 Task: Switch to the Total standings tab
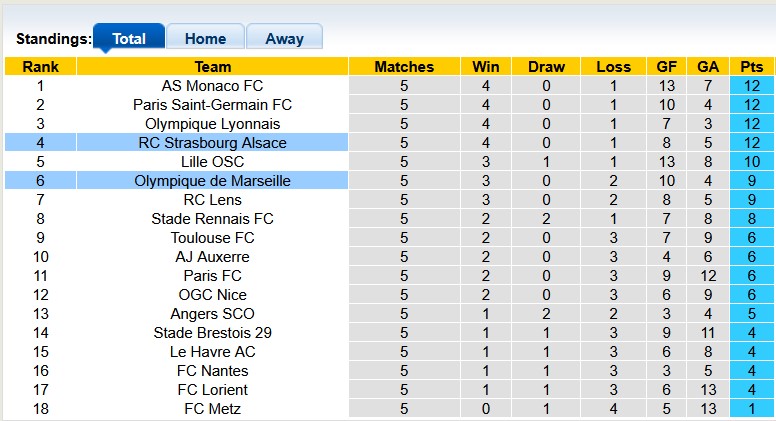point(129,39)
